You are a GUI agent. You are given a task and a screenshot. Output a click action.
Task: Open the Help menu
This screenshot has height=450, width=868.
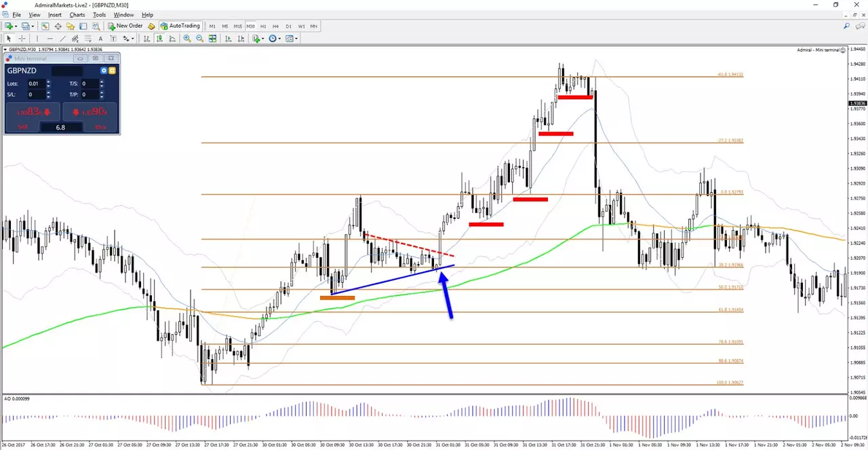click(x=147, y=14)
